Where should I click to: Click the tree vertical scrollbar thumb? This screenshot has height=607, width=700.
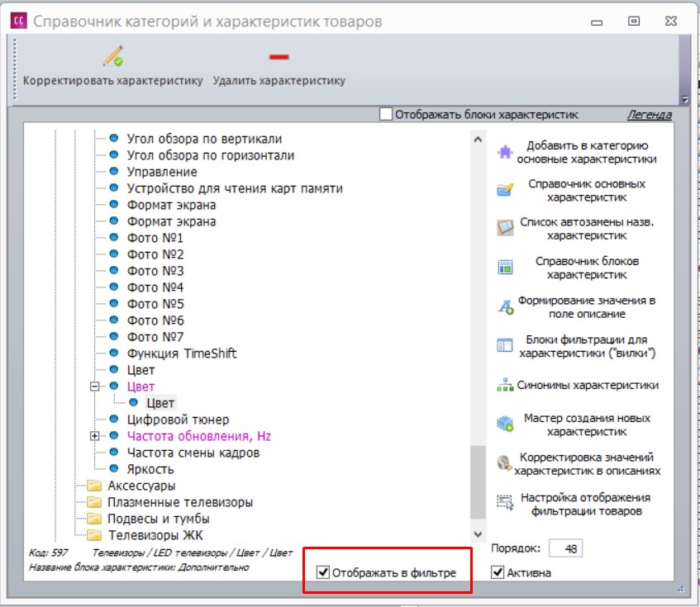(478, 481)
